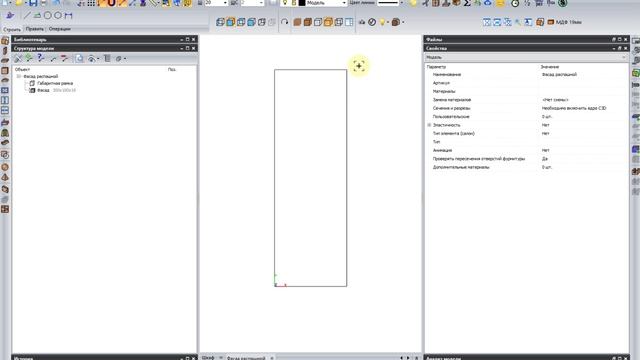
Task: Switch to the Править tab
Action: pyautogui.click(x=34, y=29)
